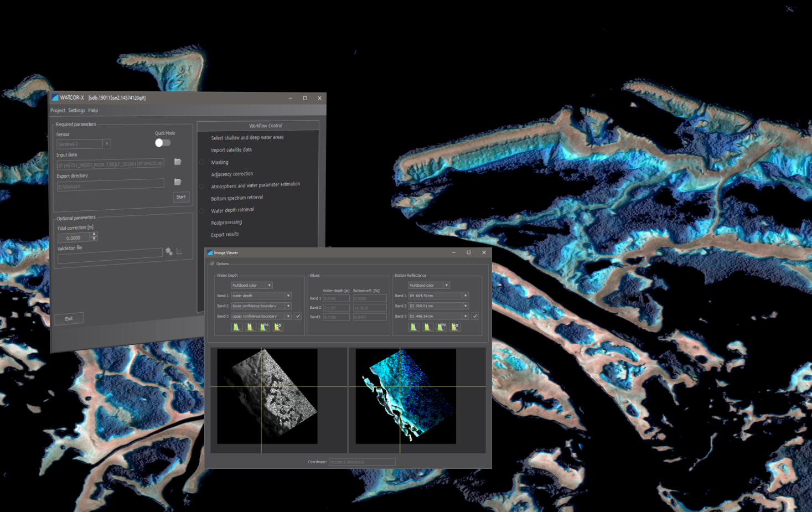This screenshot has height=512, width=812.
Task: Open Bottom Reflectance Multiband color dropdown
Action: (429, 285)
